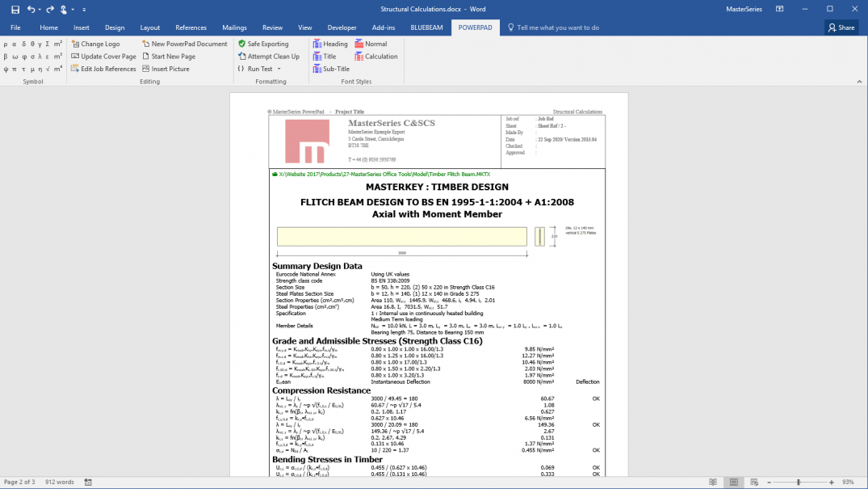
Task: Click Start New Page
Action: coord(169,57)
